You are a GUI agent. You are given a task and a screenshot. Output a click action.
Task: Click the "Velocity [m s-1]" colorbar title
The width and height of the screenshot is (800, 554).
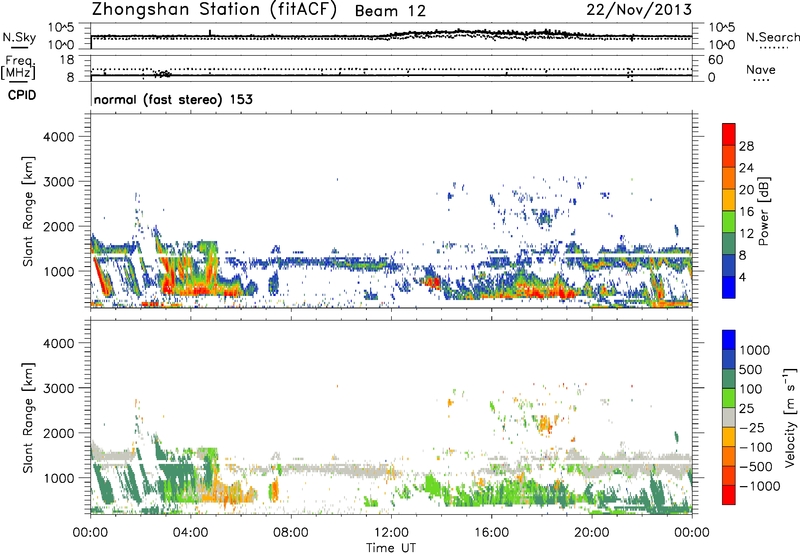coord(790,417)
